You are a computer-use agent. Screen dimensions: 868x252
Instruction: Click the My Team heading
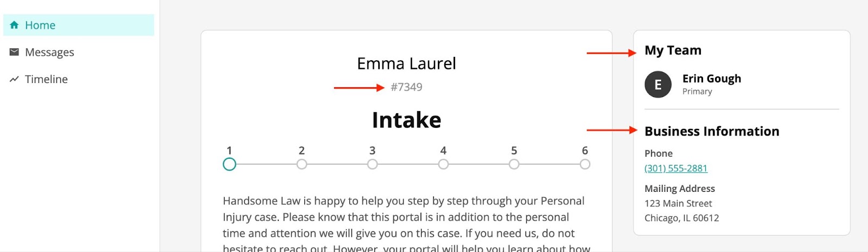tap(673, 50)
